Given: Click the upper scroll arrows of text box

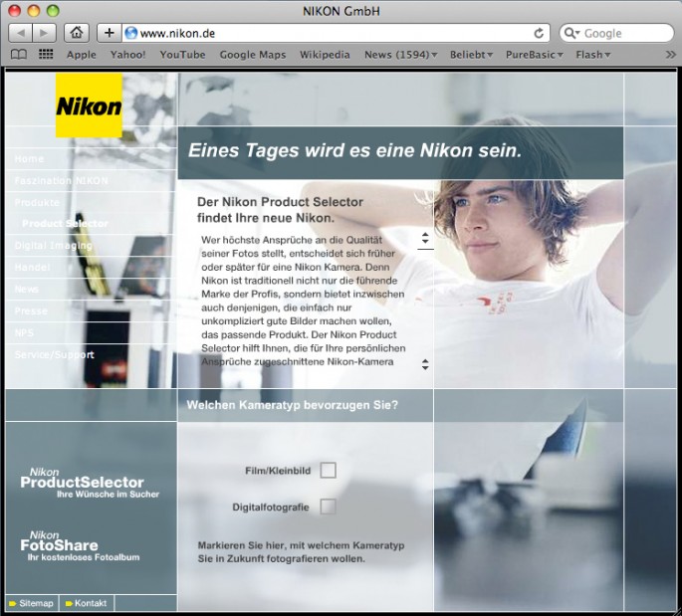Looking at the screenshot, I should (425, 238).
